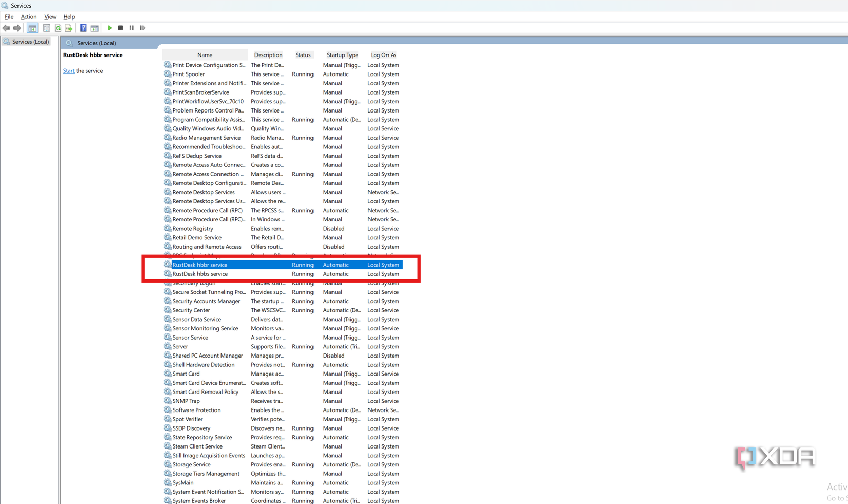
Task: Click Running status of Print Spooler
Action: (303, 74)
